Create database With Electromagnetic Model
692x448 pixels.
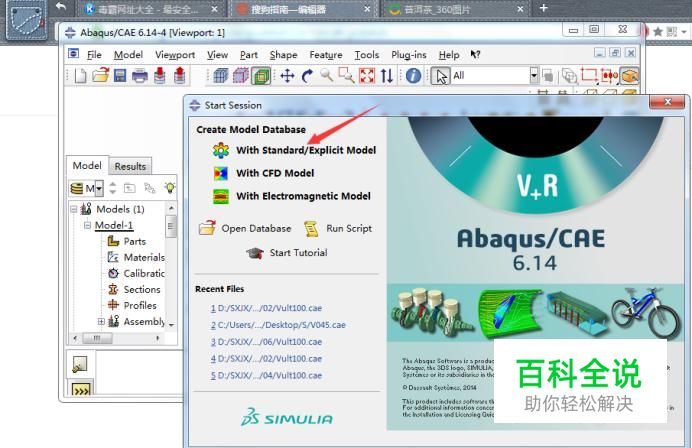(303, 196)
